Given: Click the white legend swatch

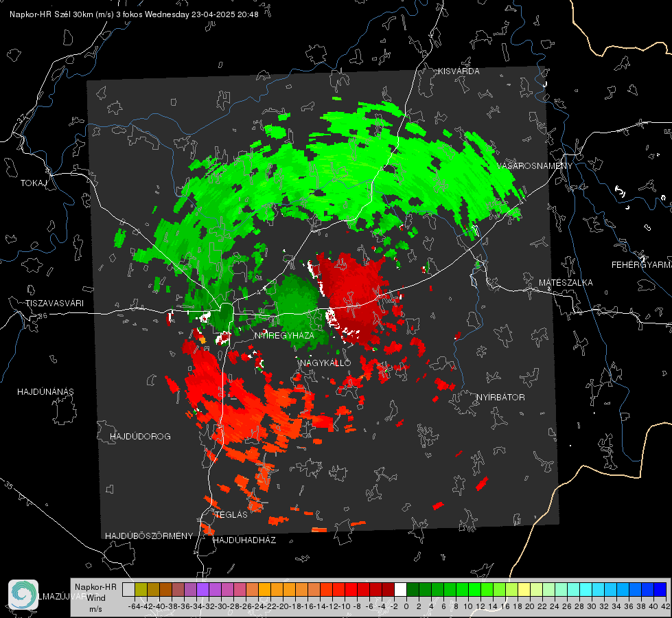Looking at the screenshot, I should (400, 589).
